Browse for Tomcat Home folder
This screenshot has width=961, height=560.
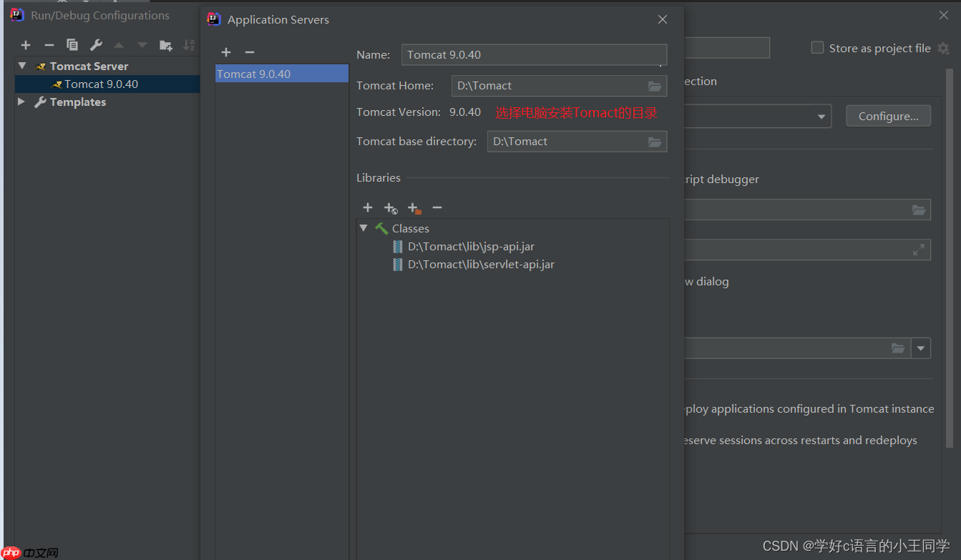655,86
